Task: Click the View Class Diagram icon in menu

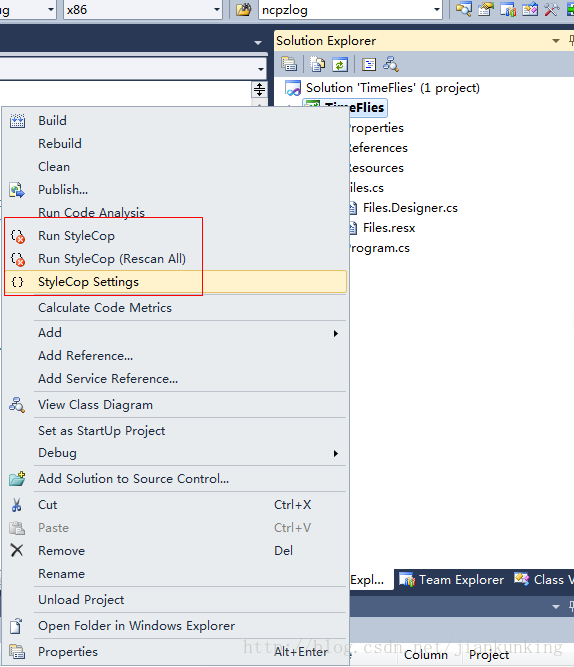Action: [x=17, y=405]
